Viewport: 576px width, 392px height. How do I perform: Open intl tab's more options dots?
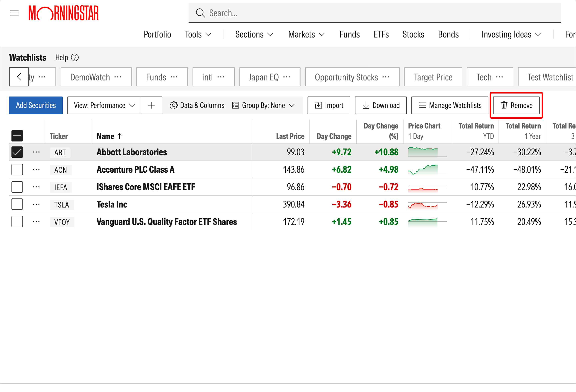point(221,77)
